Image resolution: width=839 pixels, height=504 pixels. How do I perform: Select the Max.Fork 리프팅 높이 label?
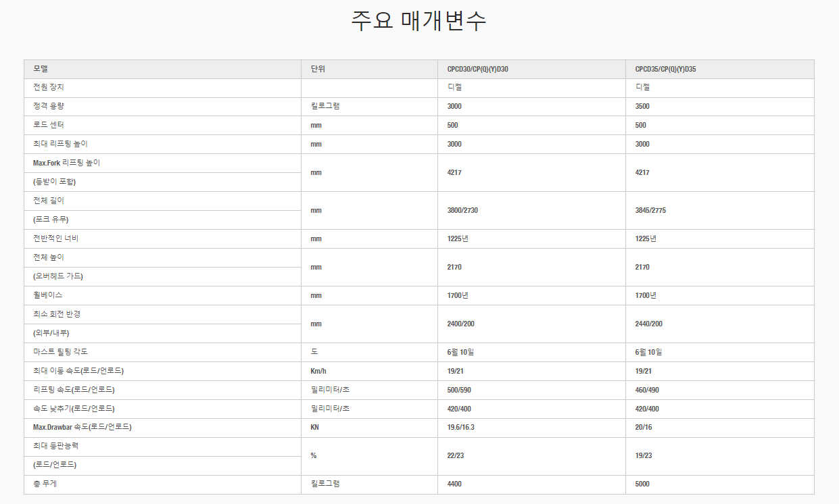point(66,163)
